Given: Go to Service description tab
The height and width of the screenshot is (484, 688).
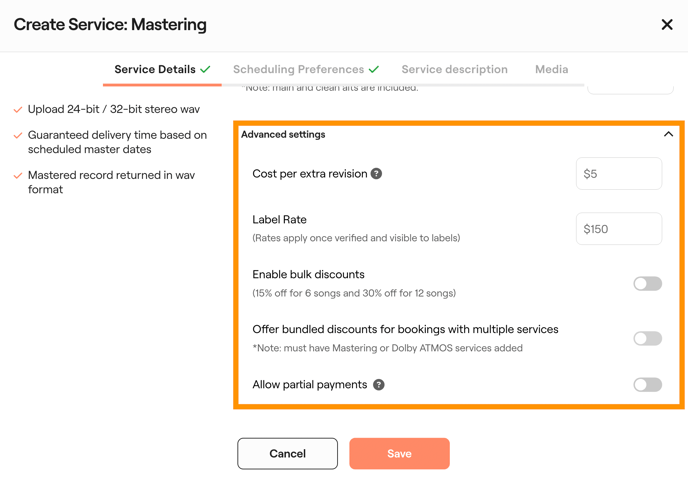Looking at the screenshot, I should point(454,69).
